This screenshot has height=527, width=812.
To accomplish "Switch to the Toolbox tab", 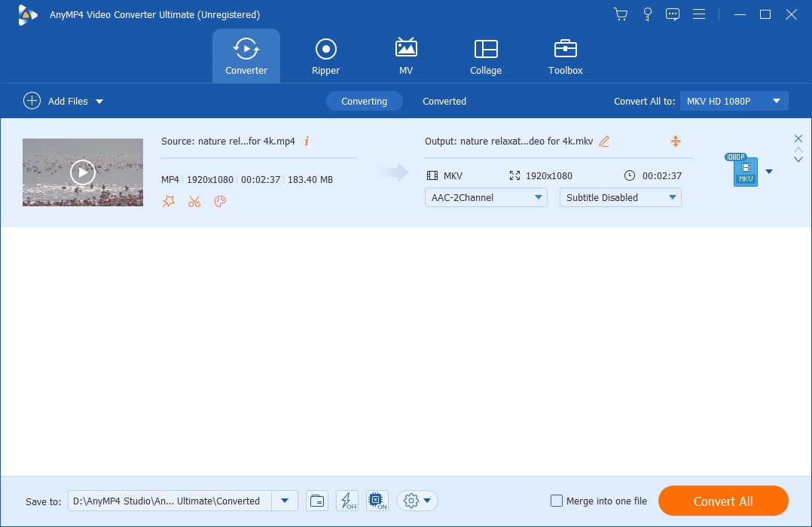I will coord(565,57).
